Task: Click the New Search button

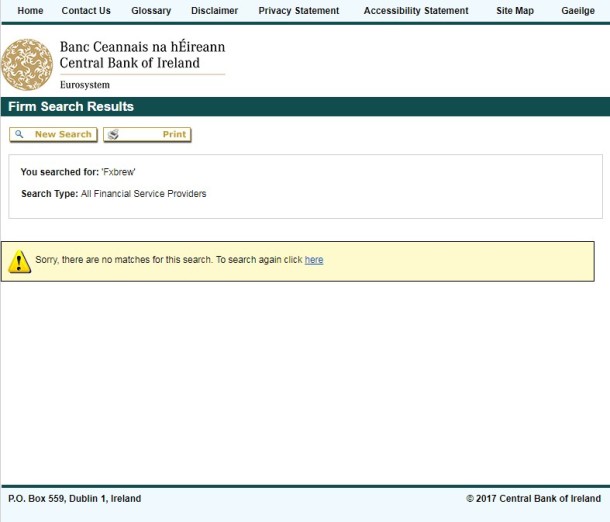Action: tap(53, 135)
